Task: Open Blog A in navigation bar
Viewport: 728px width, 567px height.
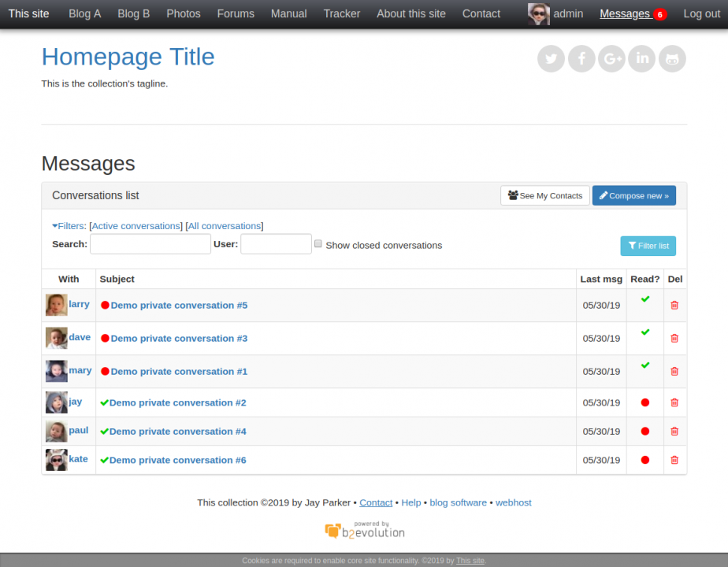Action: (85, 14)
